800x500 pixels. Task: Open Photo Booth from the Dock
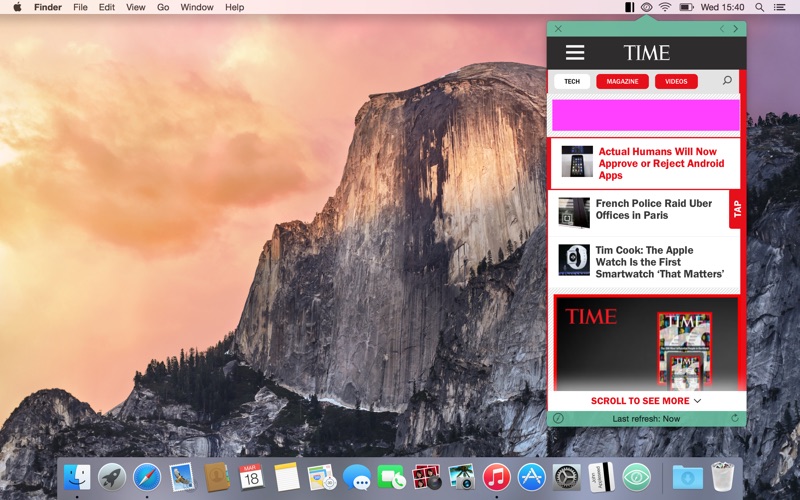427,478
